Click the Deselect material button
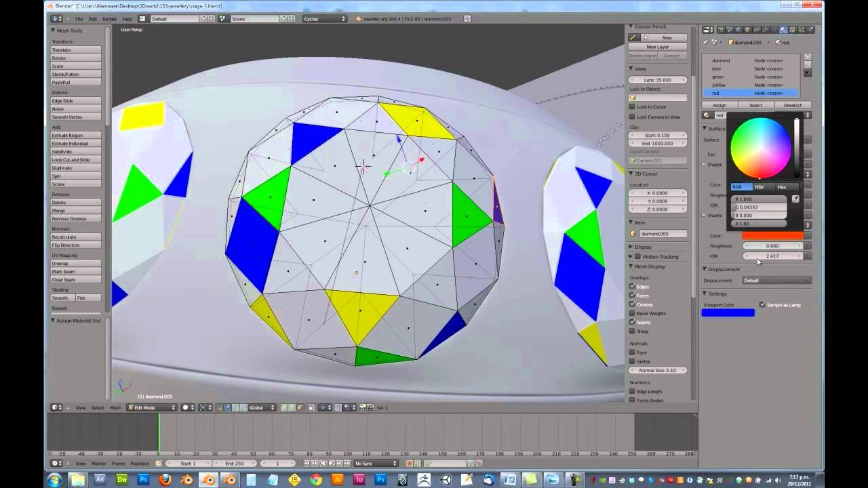 tap(792, 105)
